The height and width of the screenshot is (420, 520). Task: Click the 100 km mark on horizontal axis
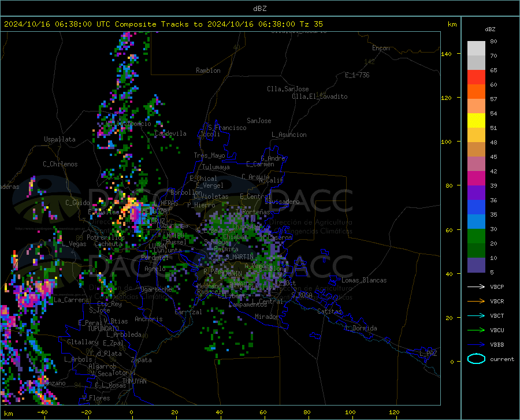(x=350, y=412)
